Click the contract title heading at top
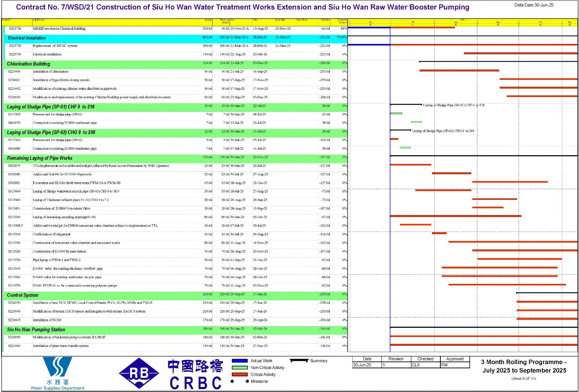The width and height of the screenshot is (579, 392). click(243, 7)
